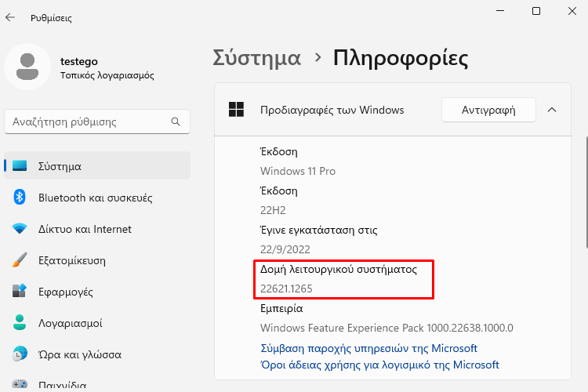The height and width of the screenshot is (392, 588).
Task: Click the Λογαριασμοί person icon
Action: [20, 322]
